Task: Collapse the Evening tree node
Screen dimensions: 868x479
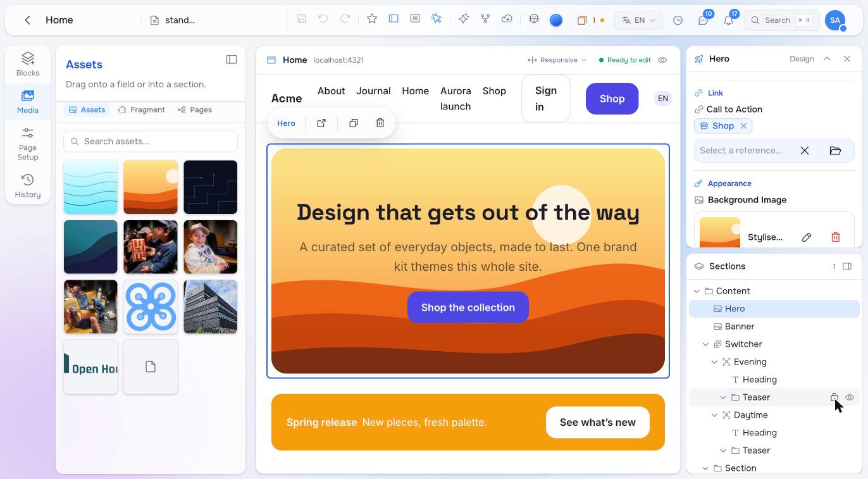Action: tap(714, 362)
